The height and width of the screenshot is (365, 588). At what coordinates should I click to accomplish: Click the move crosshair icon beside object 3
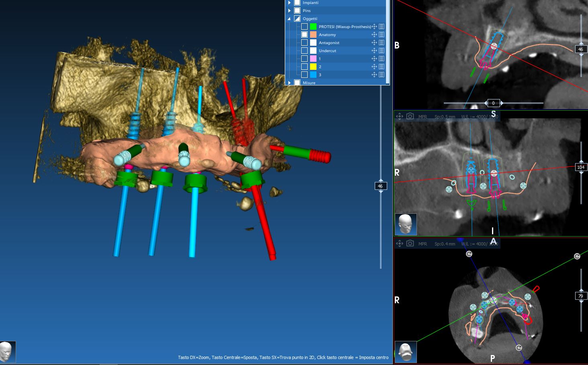pyautogui.click(x=374, y=74)
